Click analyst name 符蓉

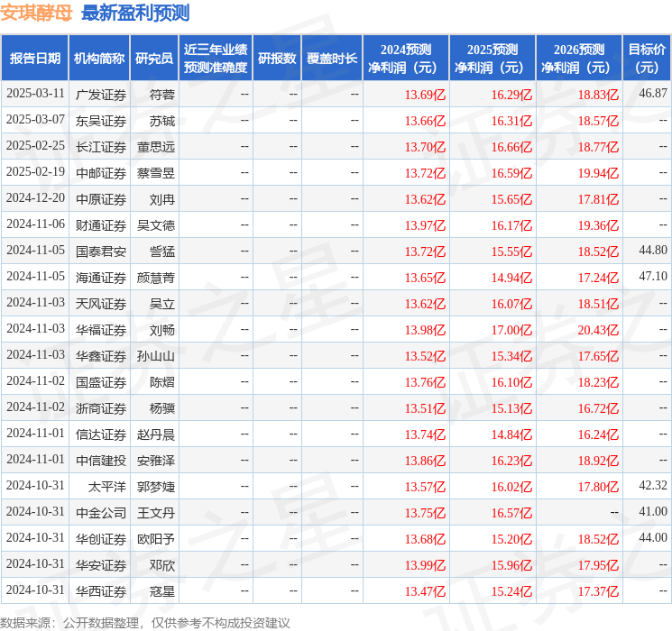point(162,95)
